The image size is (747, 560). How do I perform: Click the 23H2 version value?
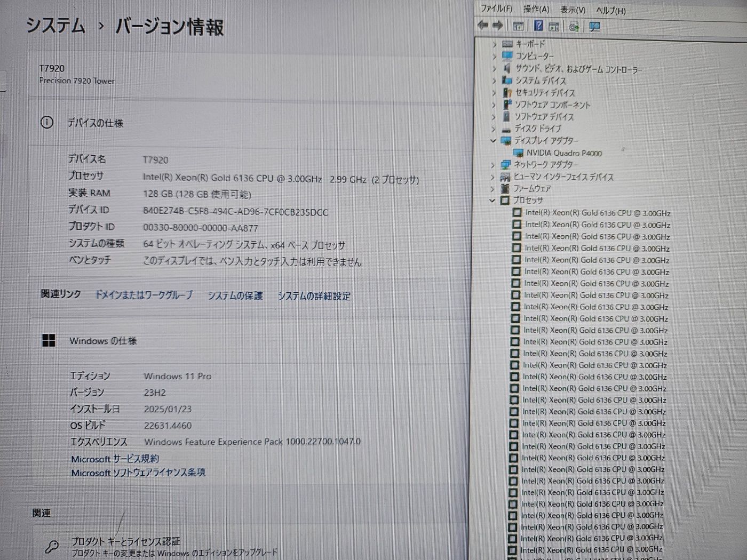tap(155, 393)
